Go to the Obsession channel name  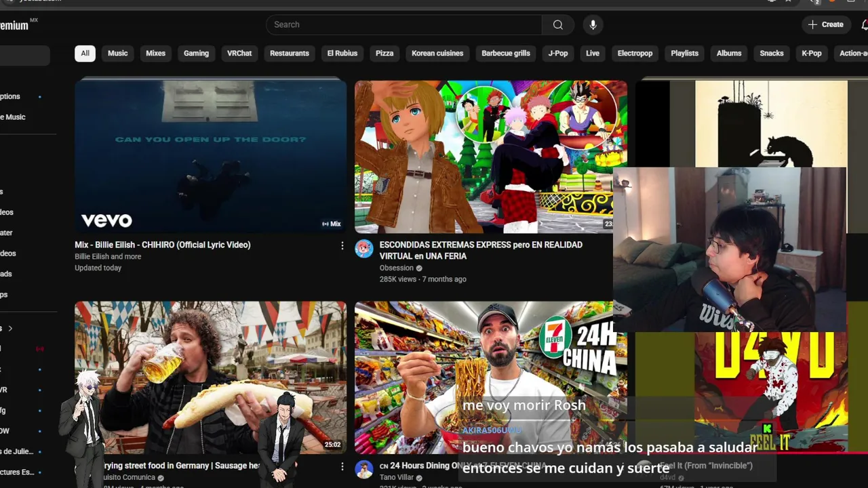click(x=397, y=268)
